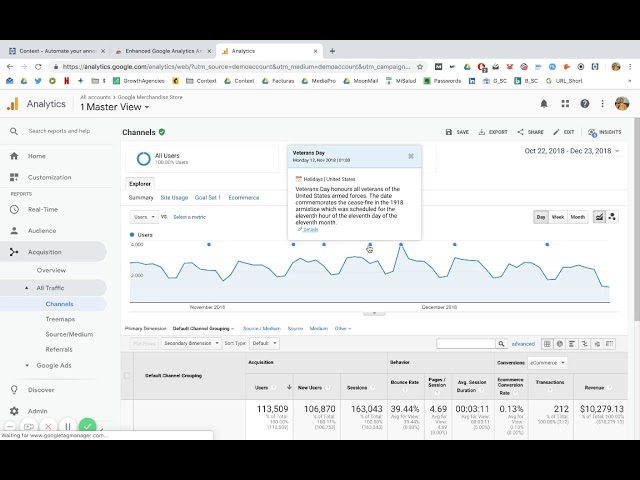This screenshot has height=480, width=640.
Task: Tick the Default Channel Grouping header checkbox
Action: (x=127, y=376)
